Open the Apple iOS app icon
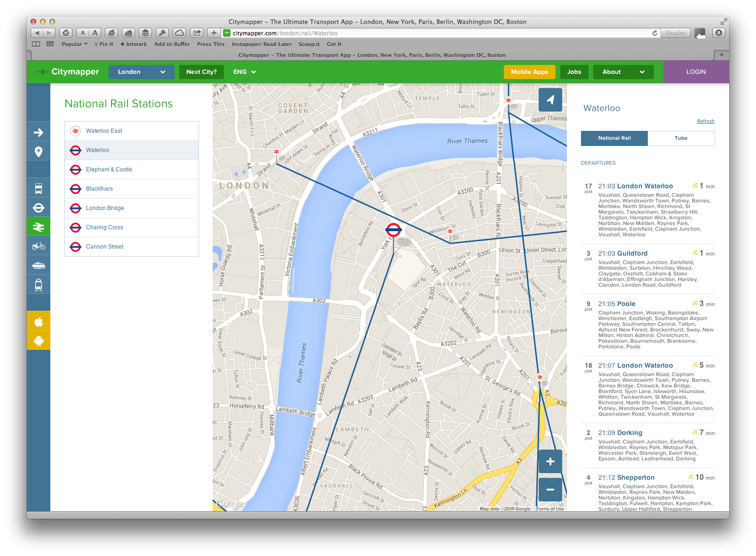The height and width of the screenshot is (556, 756). 39,321
